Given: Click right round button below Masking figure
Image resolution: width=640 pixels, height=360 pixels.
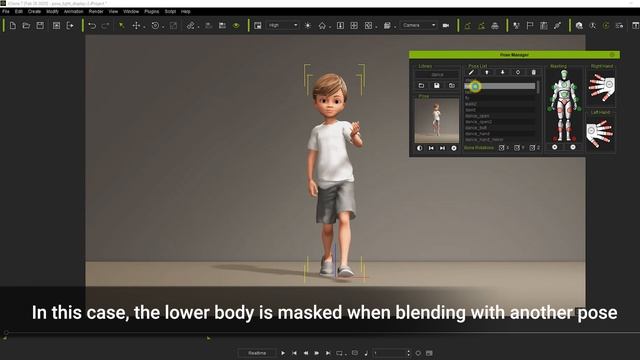Looking at the screenshot, I should (573, 147).
